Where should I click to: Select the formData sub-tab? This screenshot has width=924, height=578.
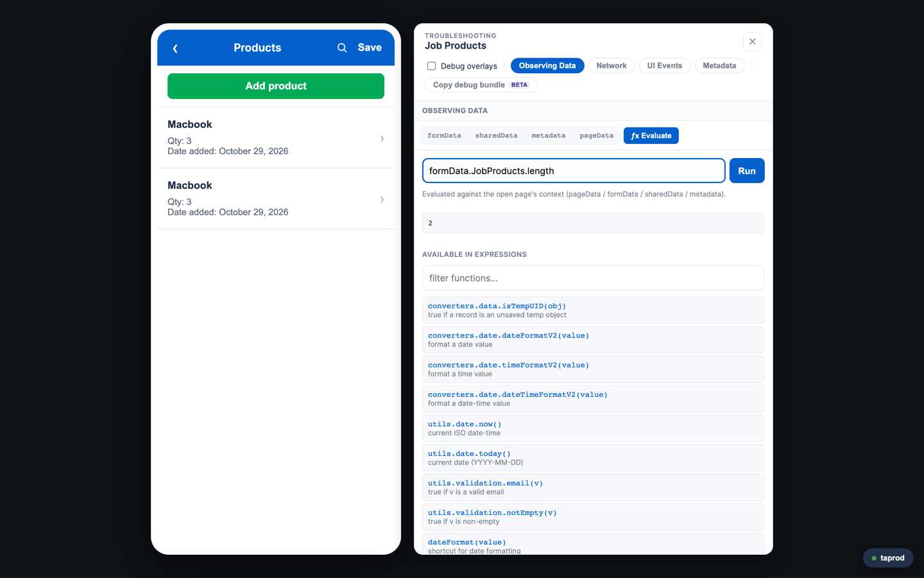pos(444,136)
